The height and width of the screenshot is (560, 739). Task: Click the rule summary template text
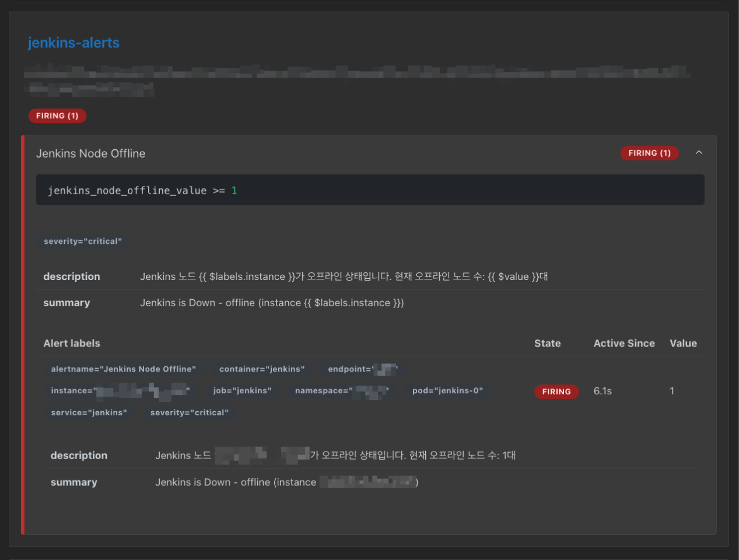click(x=272, y=303)
